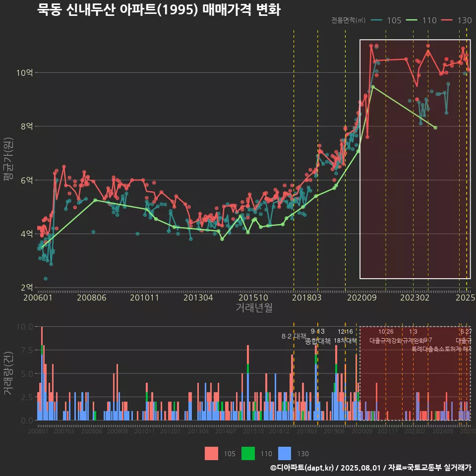Click the 2억 y-axis label

(27, 288)
